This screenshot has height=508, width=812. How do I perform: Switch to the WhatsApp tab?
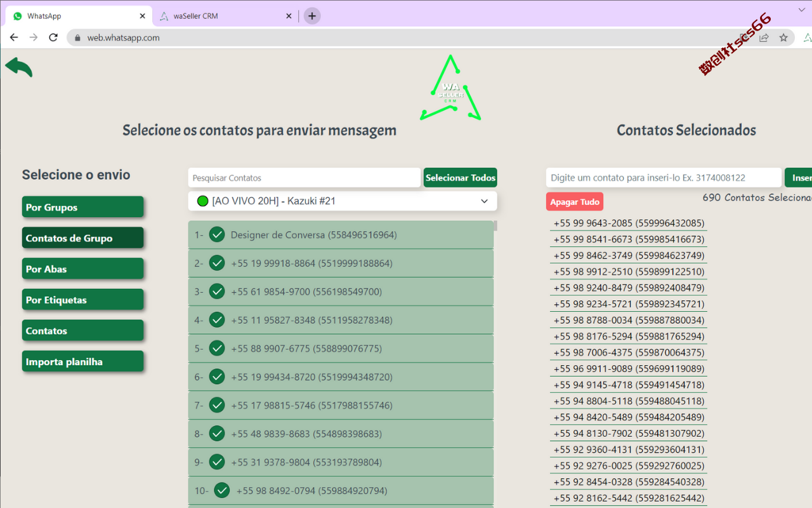coord(79,16)
